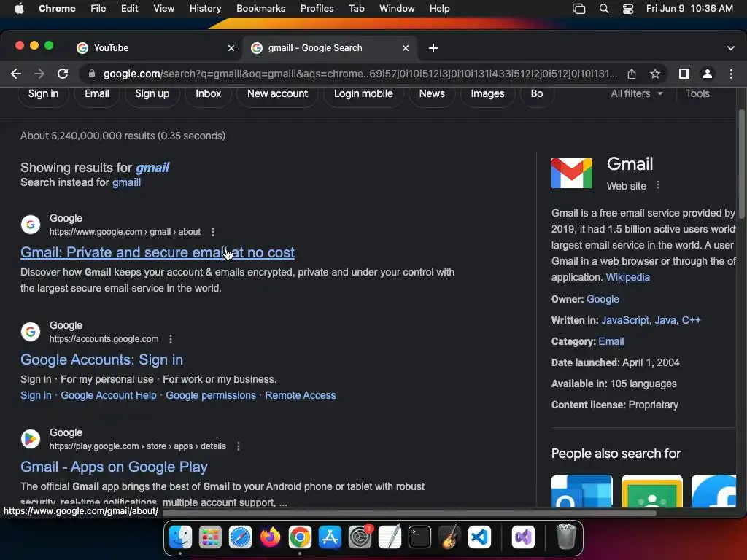Screen dimensions: 747x560
Task: Select the Email filter chip
Action: [97, 93]
